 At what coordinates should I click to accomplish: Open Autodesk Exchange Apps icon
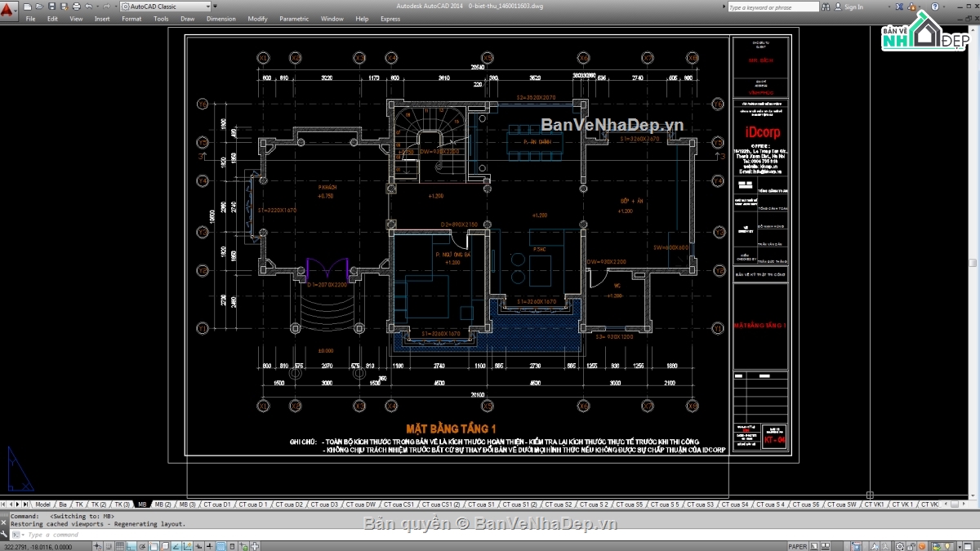click(x=900, y=7)
